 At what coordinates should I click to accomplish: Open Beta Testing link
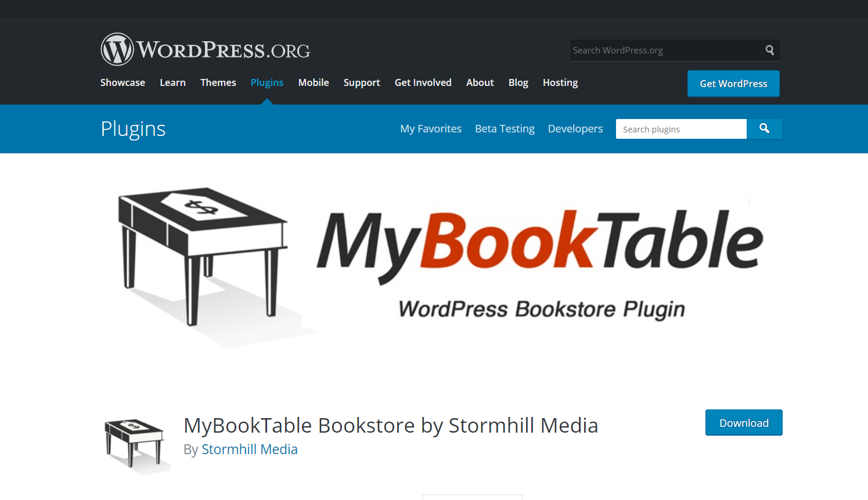click(505, 128)
